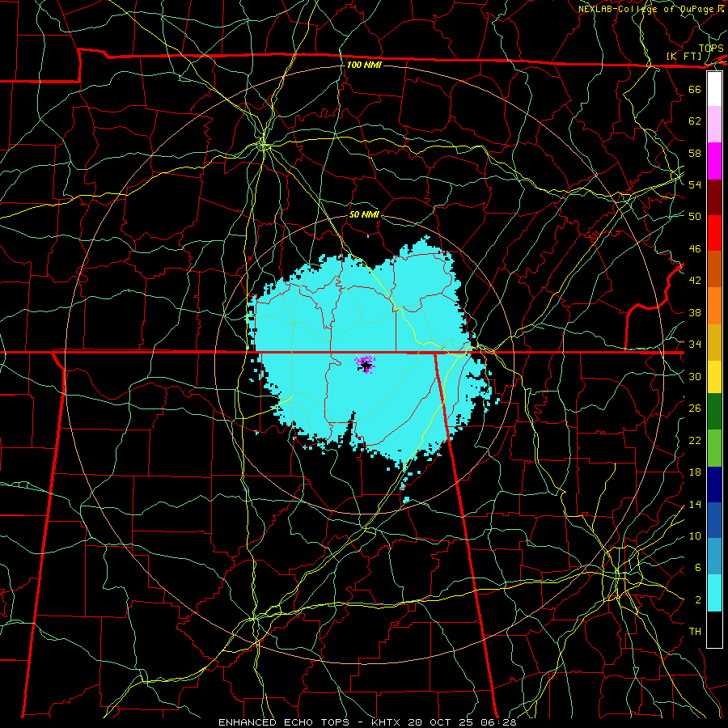Viewport: 728px width, 728px height.
Task: Click the light pink legend swatch
Action: [x=714, y=125]
